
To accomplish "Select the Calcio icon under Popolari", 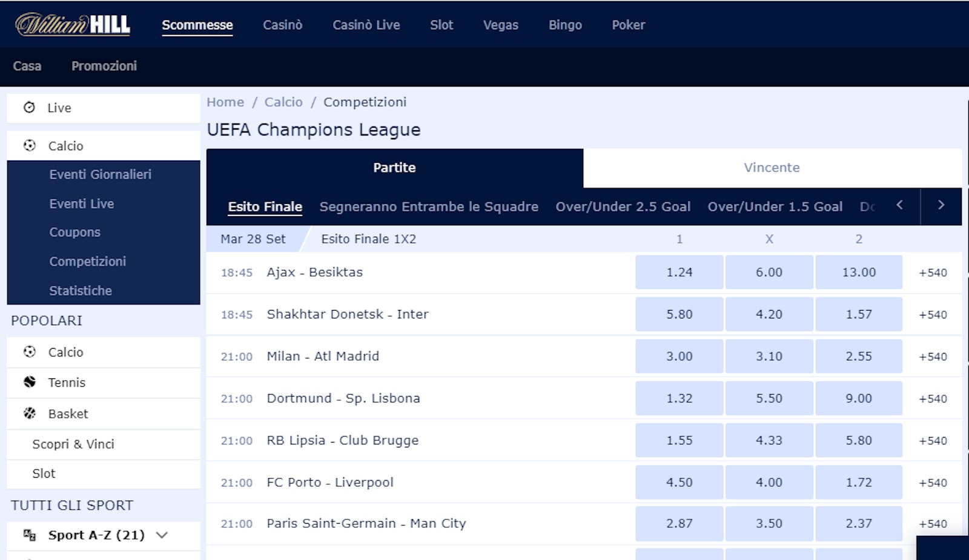I will [x=29, y=352].
